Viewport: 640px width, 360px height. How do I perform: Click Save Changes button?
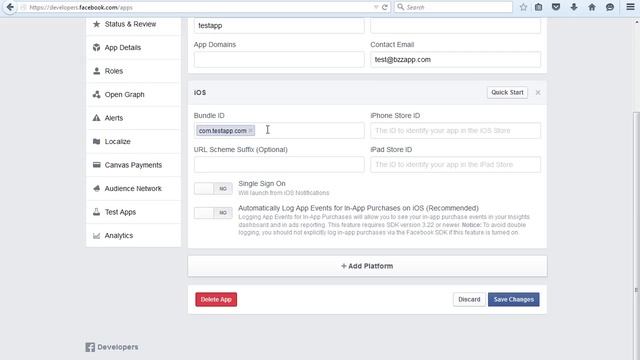click(x=513, y=300)
